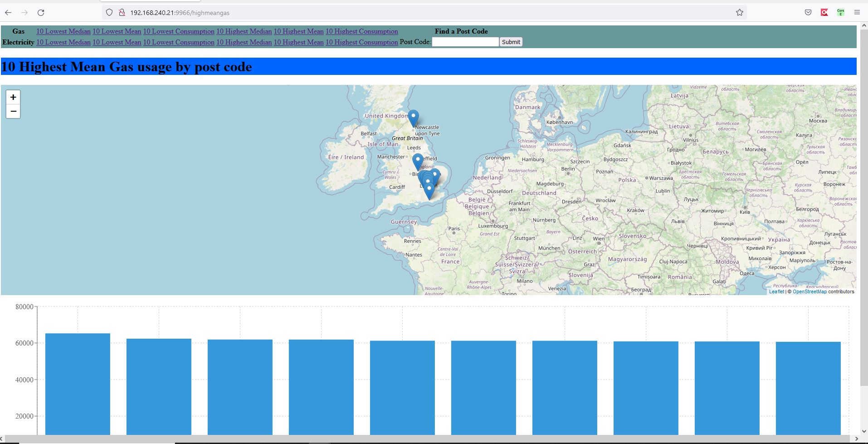
Task: Click the green Cors extension icon
Action: click(841, 13)
